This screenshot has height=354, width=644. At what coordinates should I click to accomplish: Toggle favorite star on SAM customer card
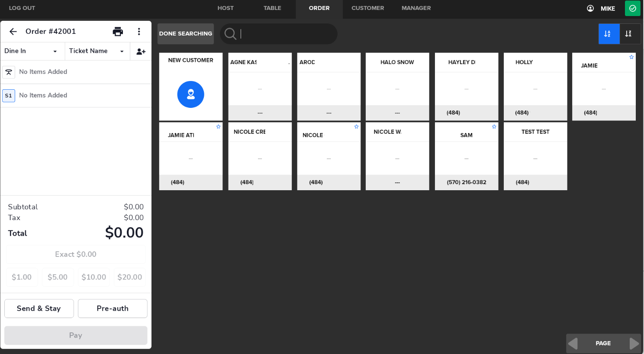(x=494, y=127)
